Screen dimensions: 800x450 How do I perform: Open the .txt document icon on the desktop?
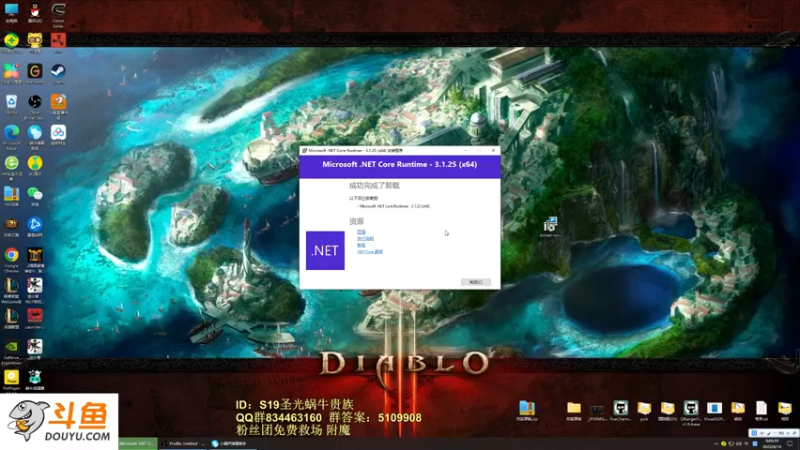761,411
